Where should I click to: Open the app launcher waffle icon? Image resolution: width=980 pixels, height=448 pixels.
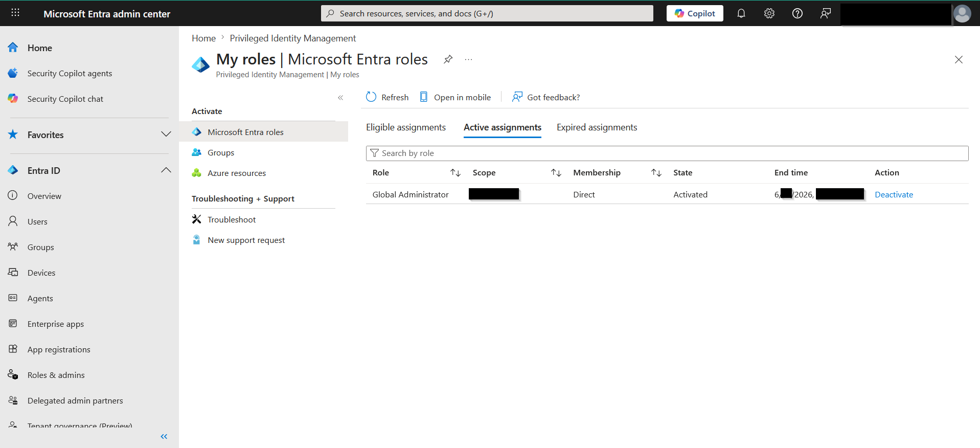15,13
